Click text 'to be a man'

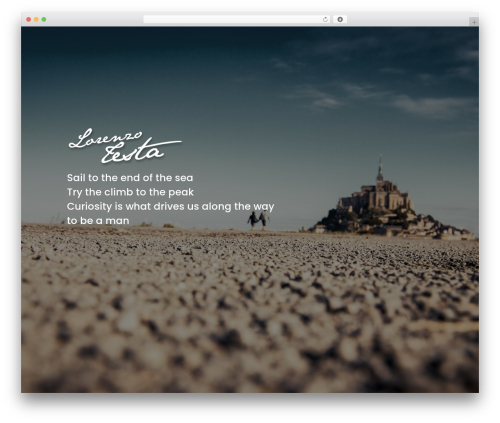coord(98,221)
